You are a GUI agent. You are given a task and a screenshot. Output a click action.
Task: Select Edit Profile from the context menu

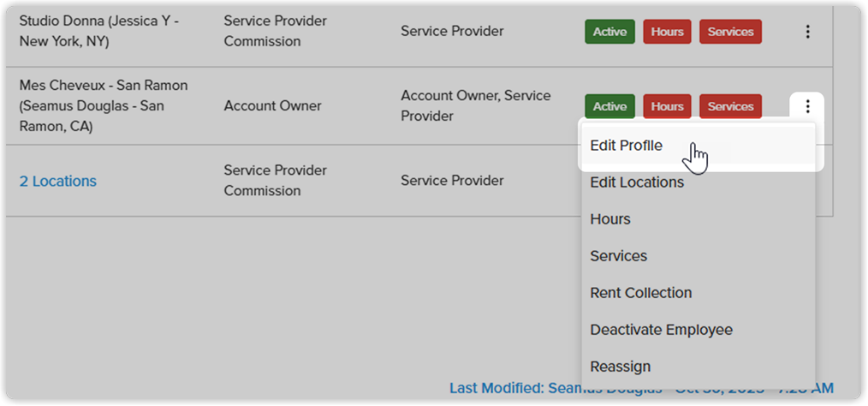[698, 146]
